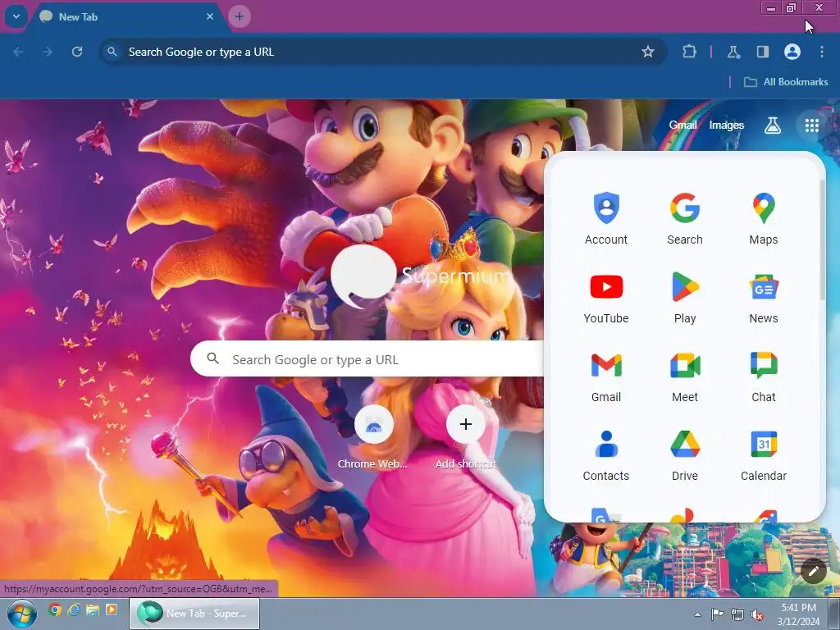
Task: Open the Images link
Action: point(727,126)
